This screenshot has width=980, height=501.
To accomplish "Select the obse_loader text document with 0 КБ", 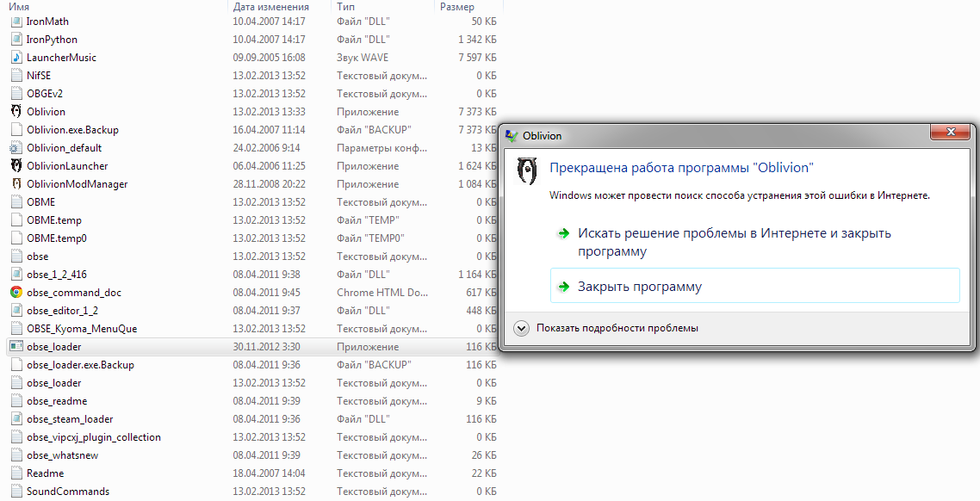I will click(x=53, y=383).
